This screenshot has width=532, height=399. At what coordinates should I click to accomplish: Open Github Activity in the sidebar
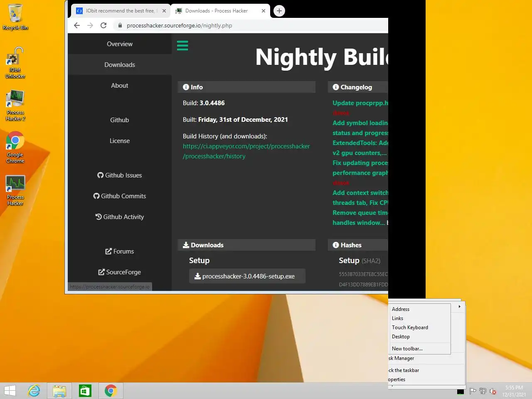[120, 217]
